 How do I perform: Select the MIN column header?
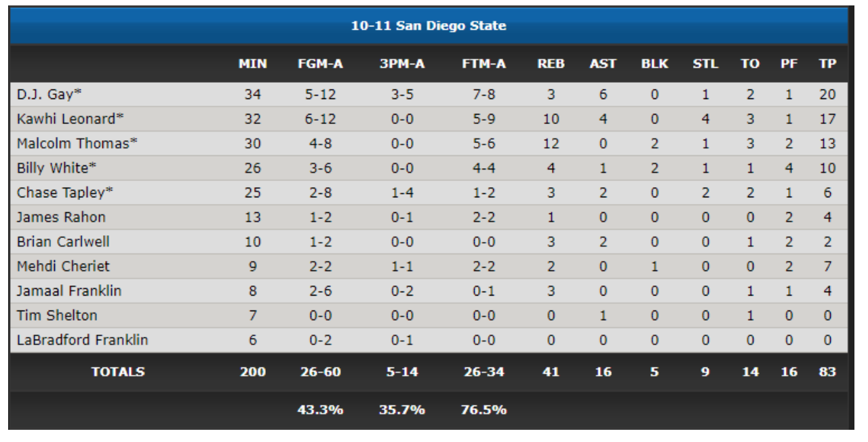pos(252,64)
